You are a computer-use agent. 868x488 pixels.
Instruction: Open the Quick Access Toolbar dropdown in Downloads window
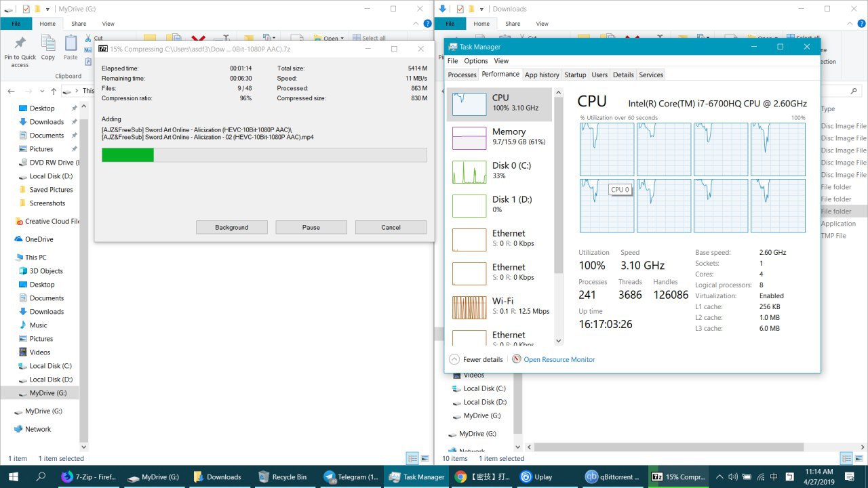tap(482, 9)
